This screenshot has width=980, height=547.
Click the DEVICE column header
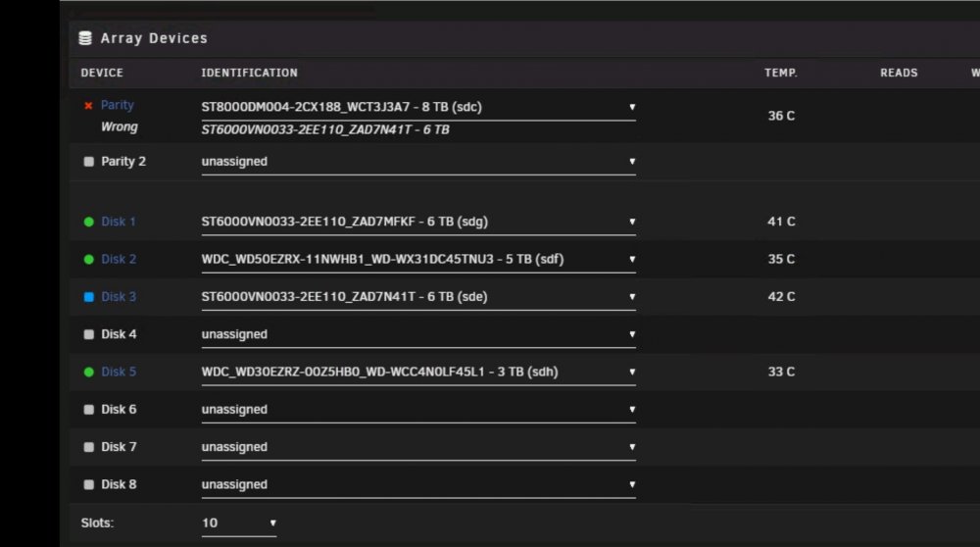coord(102,73)
